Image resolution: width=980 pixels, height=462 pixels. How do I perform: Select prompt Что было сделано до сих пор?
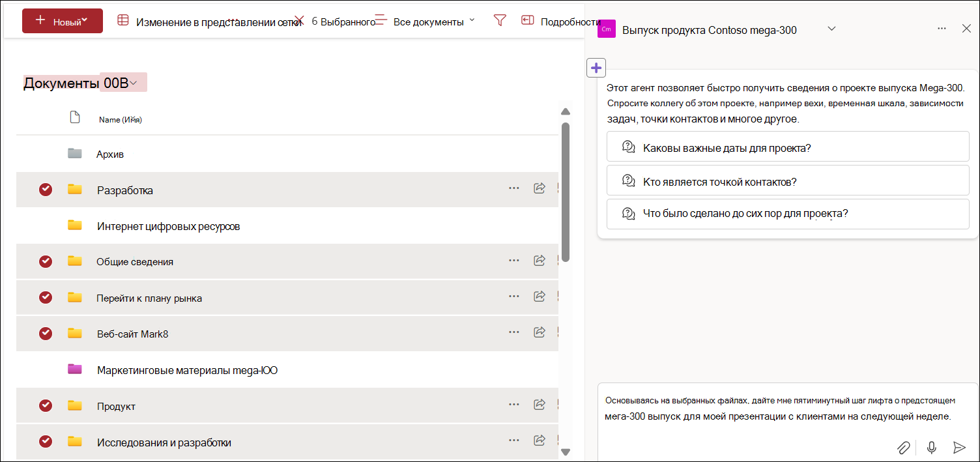(x=788, y=214)
